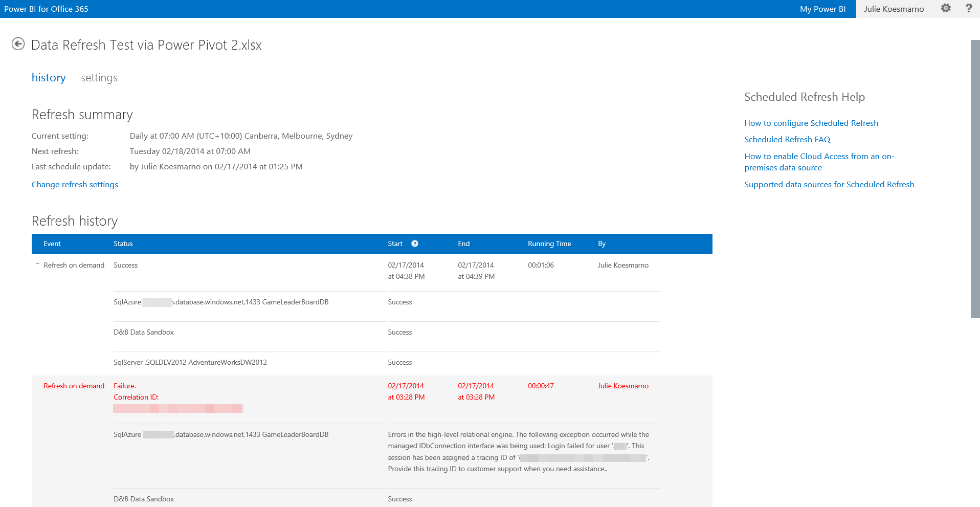Select the running time 00:00:47
This screenshot has width=980, height=507.
[x=541, y=386]
